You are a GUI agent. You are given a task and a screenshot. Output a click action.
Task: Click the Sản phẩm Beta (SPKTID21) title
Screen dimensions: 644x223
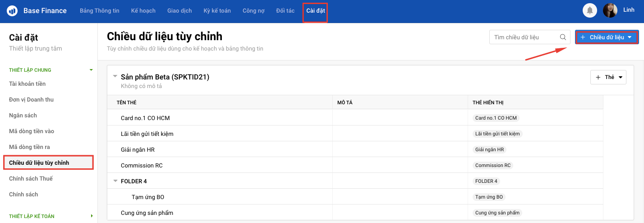tap(165, 77)
